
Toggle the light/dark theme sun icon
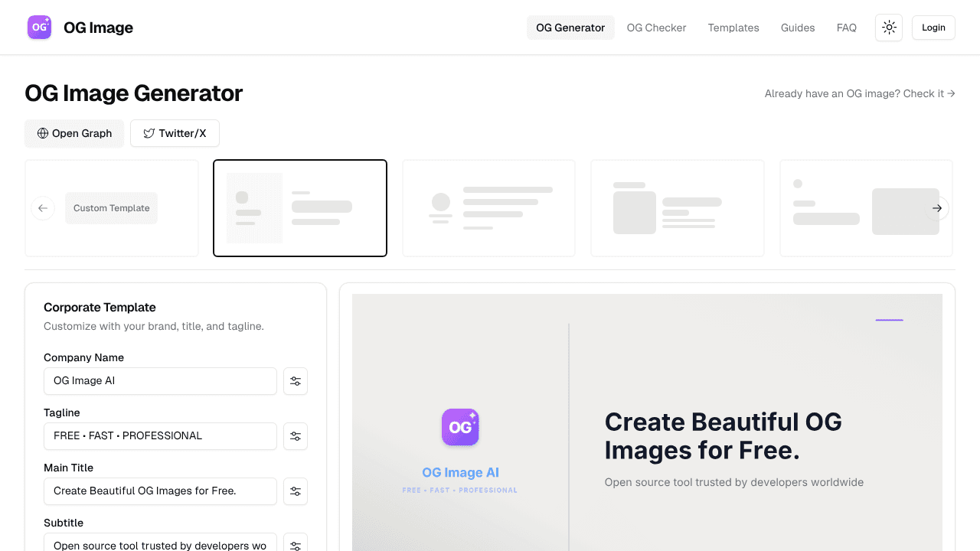(x=889, y=28)
